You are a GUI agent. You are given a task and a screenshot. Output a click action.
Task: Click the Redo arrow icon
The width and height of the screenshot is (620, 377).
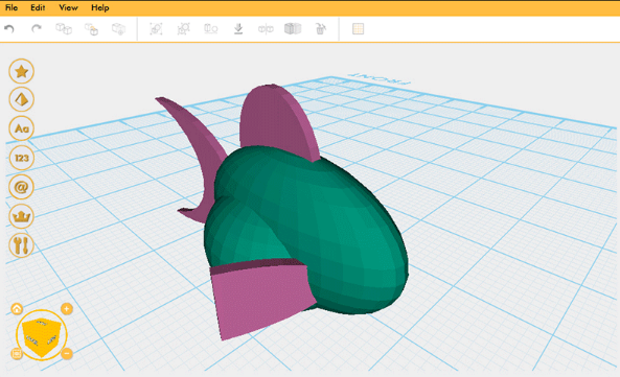coord(36,29)
